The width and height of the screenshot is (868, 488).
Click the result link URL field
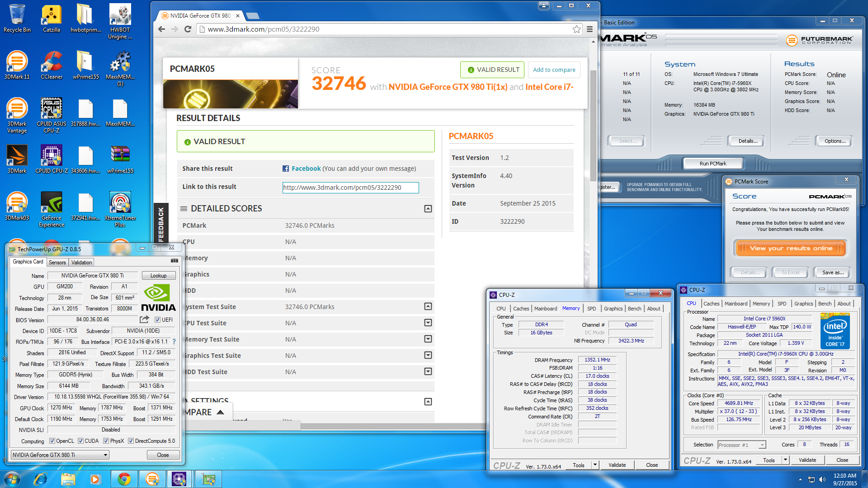click(x=350, y=188)
